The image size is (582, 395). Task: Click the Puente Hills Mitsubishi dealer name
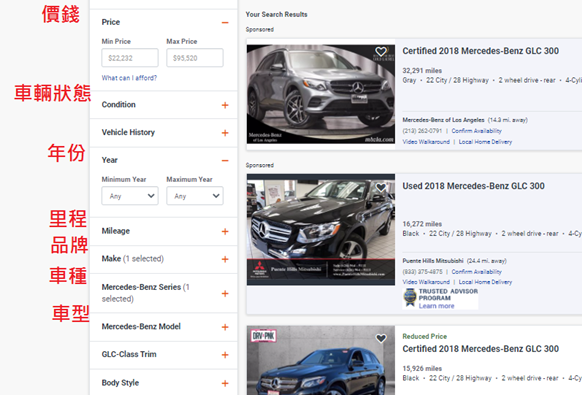click(433, 261)
